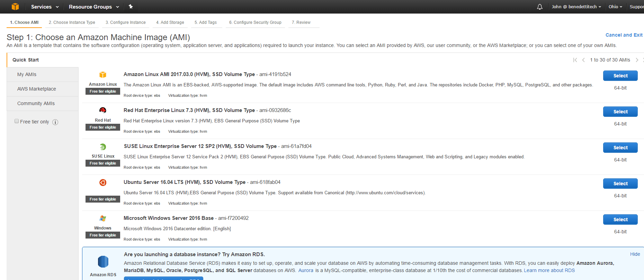
Task: Open Learn more about RDS link
Action: pyautogui.click(x=549, y=270)
